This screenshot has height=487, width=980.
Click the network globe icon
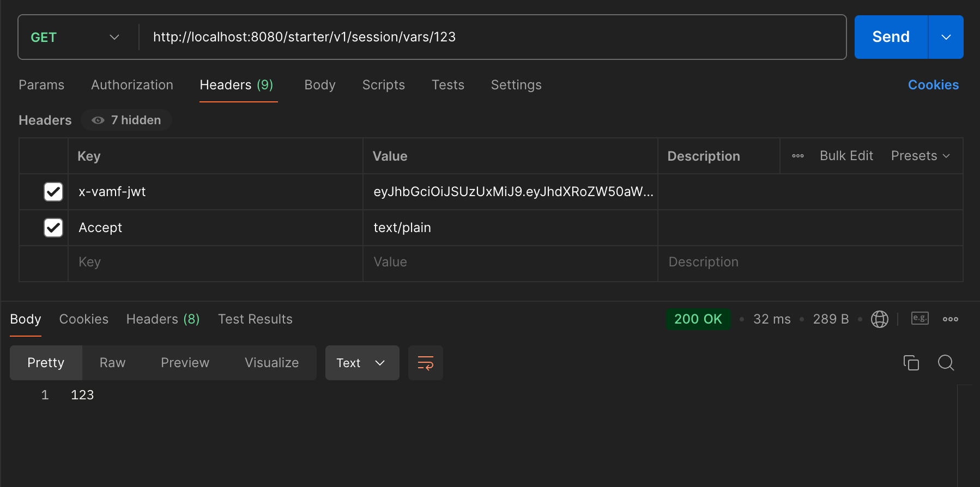(879, 319)
